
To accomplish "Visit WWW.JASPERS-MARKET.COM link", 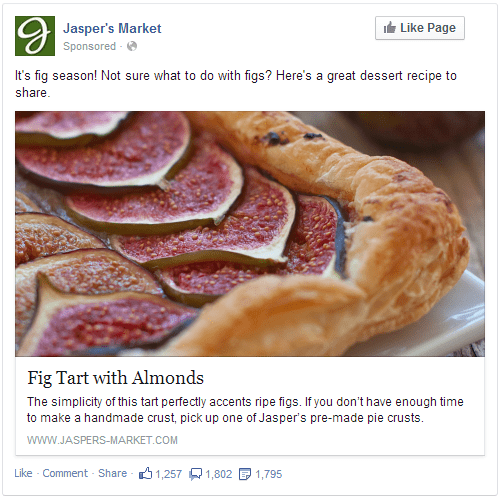I will pos(102,440).
